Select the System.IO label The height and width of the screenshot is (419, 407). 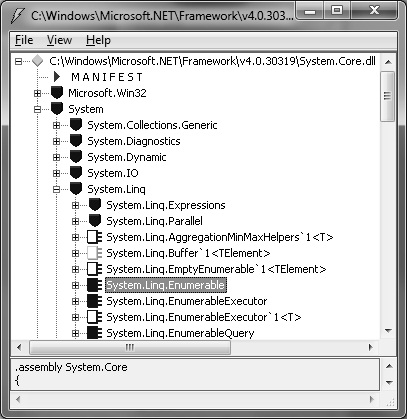pyautogui.click(x=113, y=173)
